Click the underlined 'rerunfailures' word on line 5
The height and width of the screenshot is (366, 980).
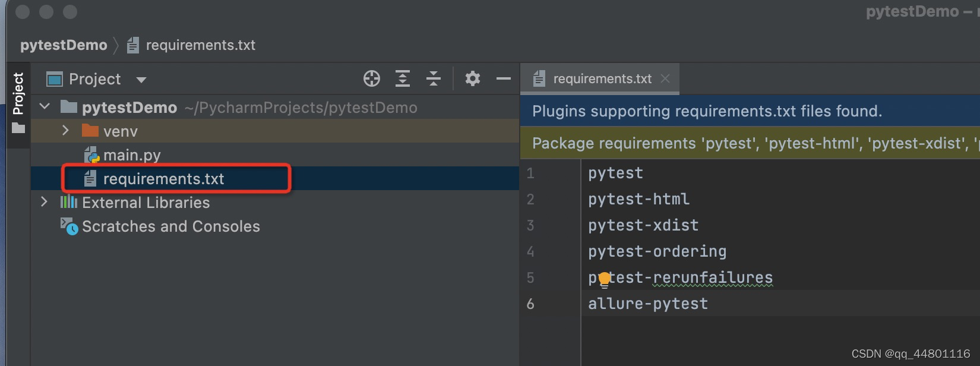pyautogui.click(x=713, y=277)
